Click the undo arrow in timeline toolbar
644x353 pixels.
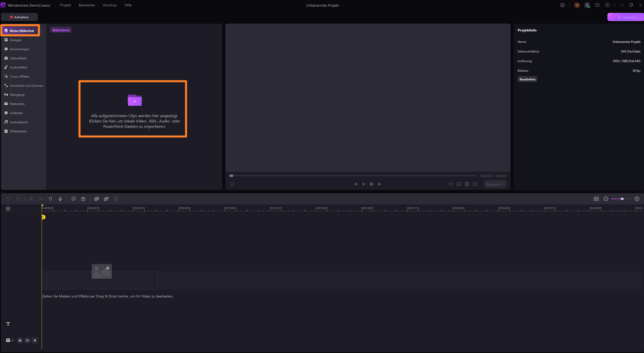(8, 199)
